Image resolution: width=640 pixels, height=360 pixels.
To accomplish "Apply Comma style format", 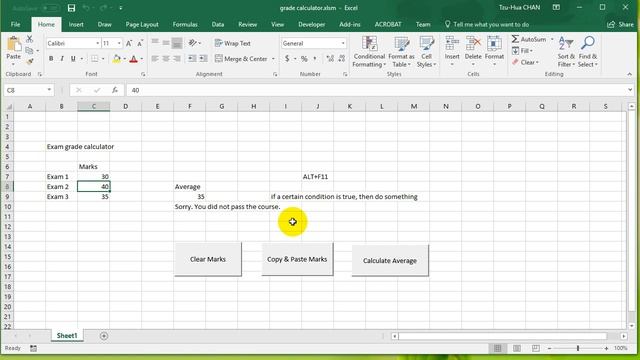I will pyautogui.click(x=315, y=59).
